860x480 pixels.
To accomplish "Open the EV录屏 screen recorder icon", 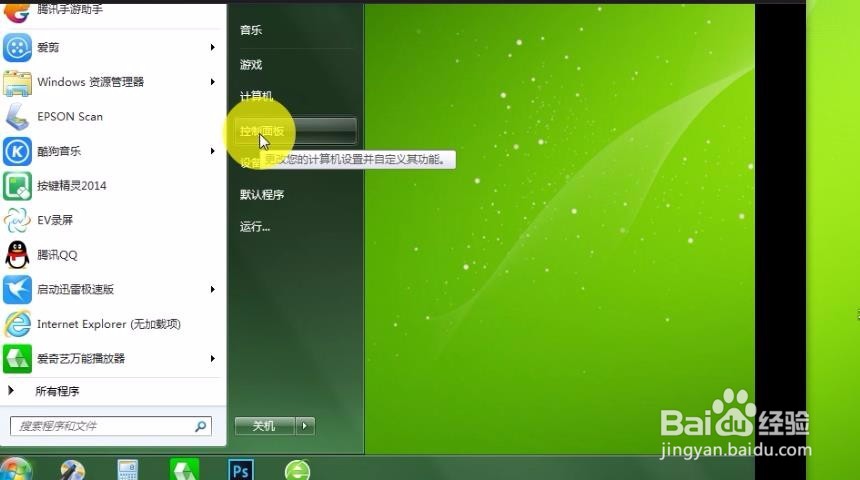I will tap(17, 221).
